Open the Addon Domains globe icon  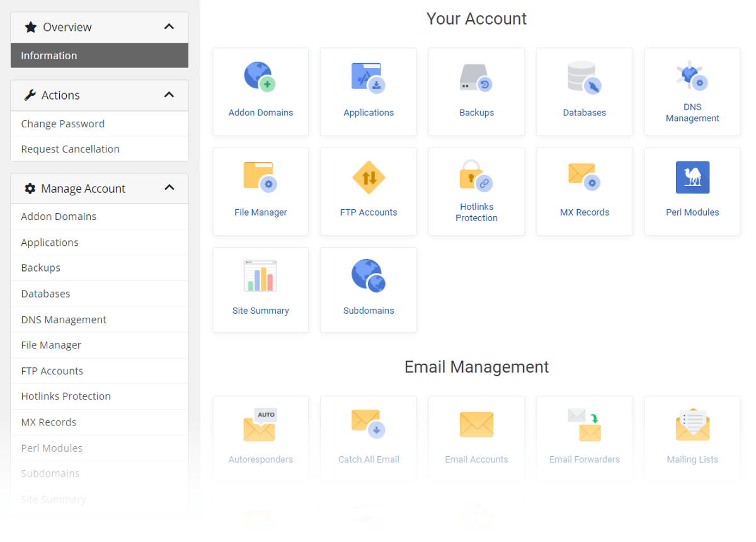pyautogui.click(x=260, y=77)
